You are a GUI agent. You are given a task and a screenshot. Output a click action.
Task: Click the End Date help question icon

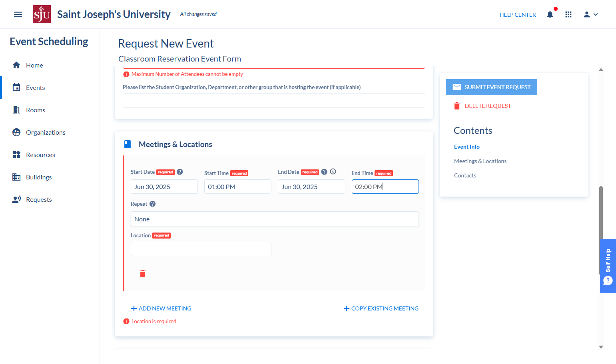point(324,172)
